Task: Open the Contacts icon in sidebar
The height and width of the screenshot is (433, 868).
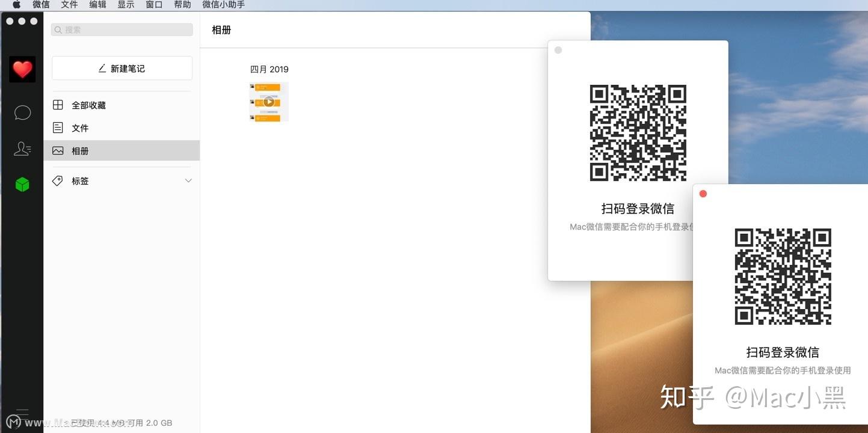Action: pyautogui.click(x=22, y=149)
